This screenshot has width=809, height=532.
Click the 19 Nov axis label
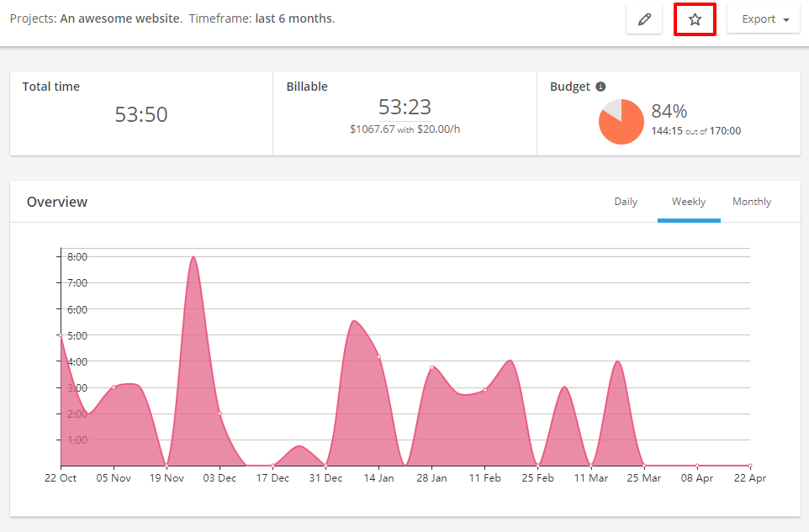click(167, 478)
